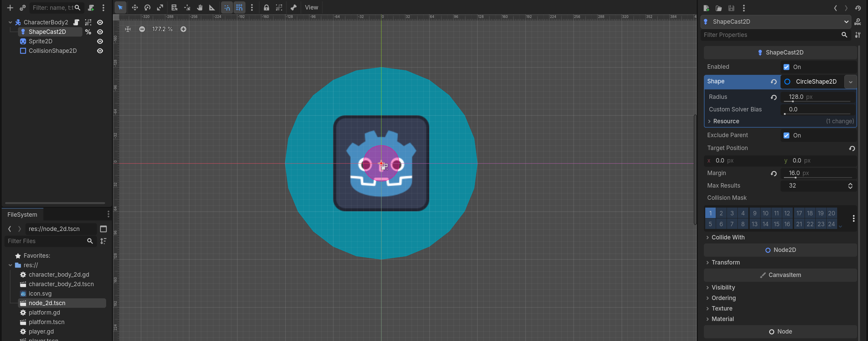Toggle FileSystem split mode
Image resolution: width=868 pixels, height=341 pixels.
(103, 229)
